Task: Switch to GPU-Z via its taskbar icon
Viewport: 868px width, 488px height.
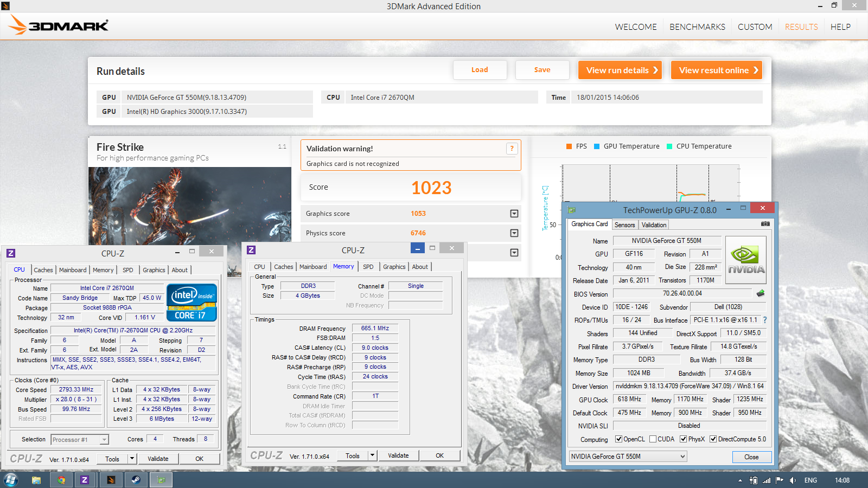Action: tap(161, 480)
